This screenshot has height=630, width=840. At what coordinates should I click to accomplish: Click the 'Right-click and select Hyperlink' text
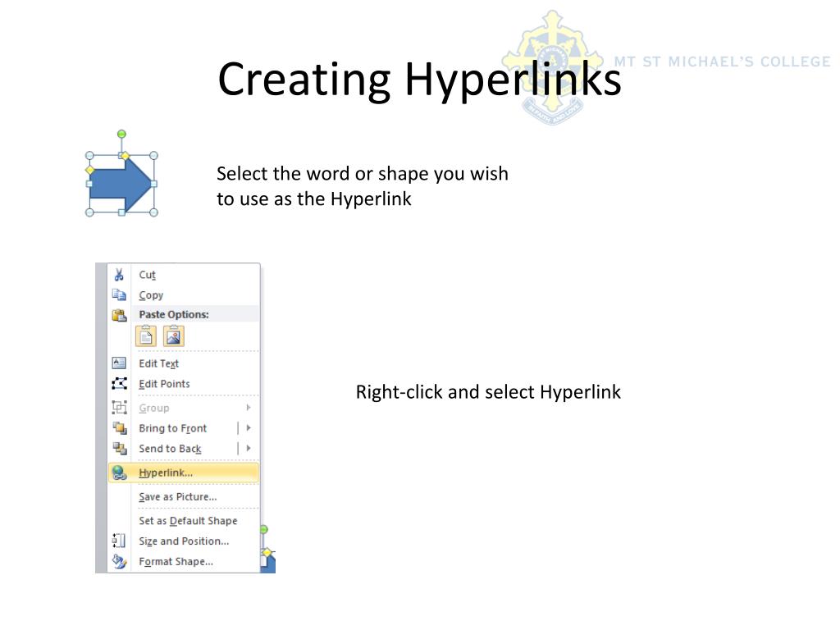488,391
